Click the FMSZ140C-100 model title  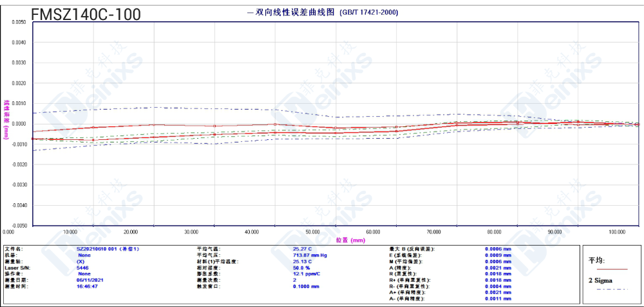click(86, 14)
